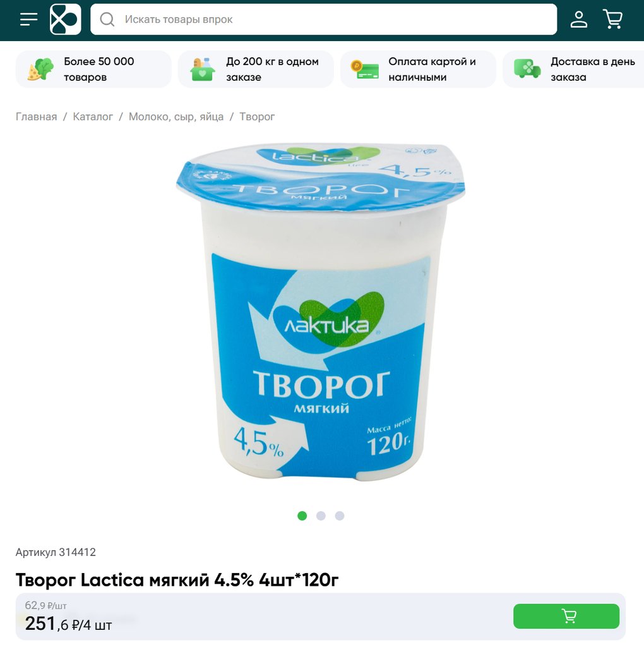Click the magnifier search icon
This screenshot has width=644, height=647.
pos(107,20)
